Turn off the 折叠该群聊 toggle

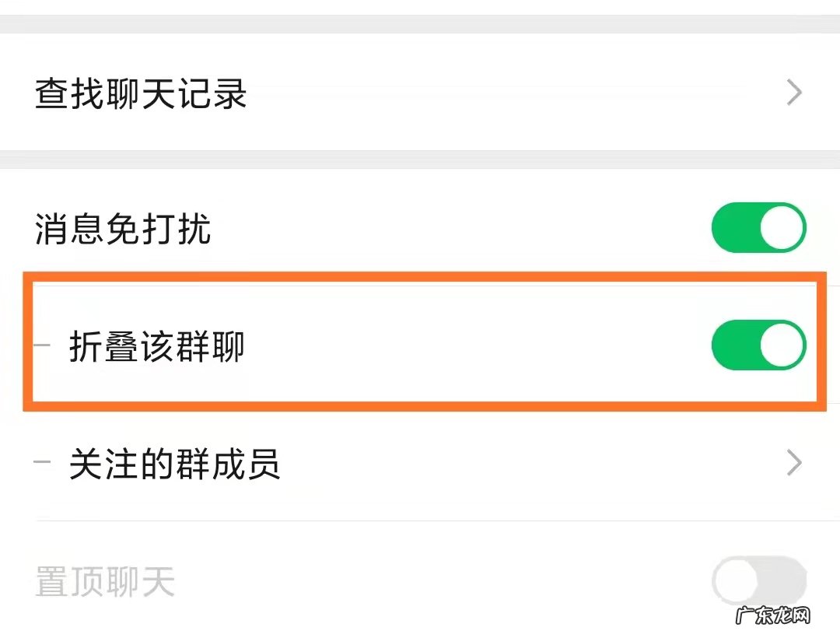[x=760, y=345]
